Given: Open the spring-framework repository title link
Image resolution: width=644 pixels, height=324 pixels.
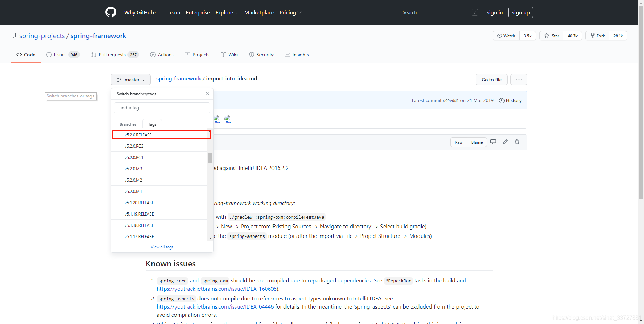Looking at the screenshot, I should [x=98, y=36].
